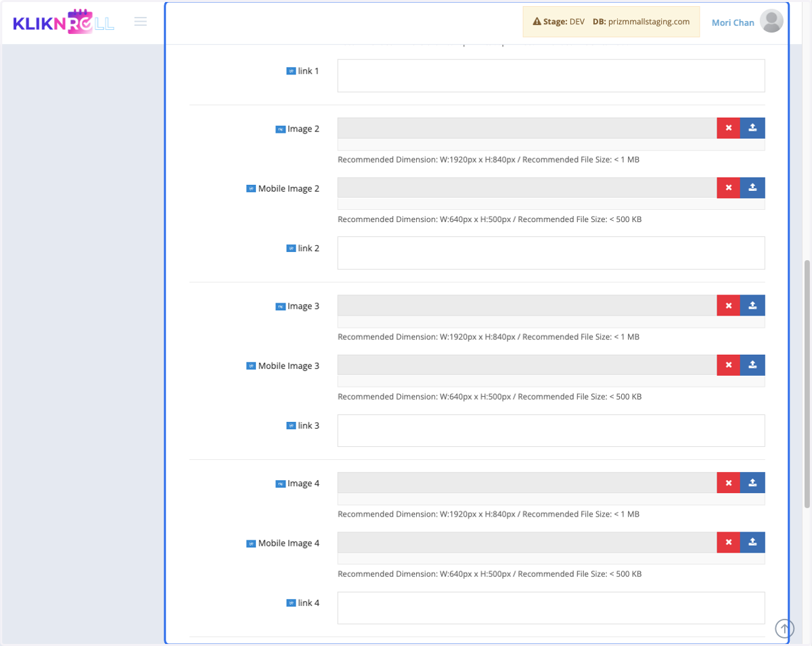The height and width of the screenshot is (646, 812).
Task: Click recommended dimension hint under Image 2
Action: pyautogui.click(x=489, y=160)
